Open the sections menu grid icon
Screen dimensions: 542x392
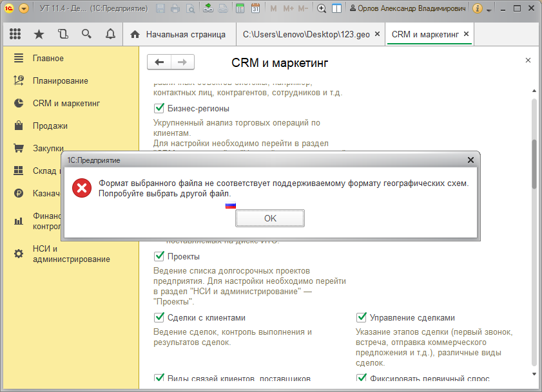click(x=15, y=34)
